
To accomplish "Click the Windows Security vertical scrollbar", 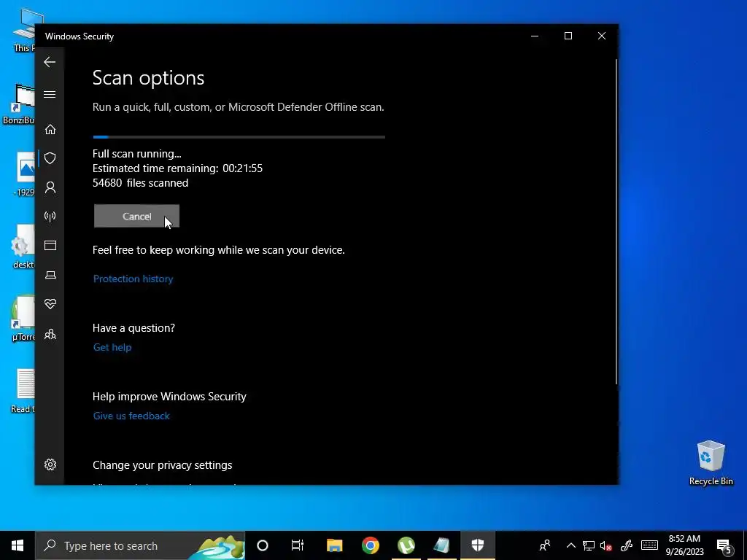I will pyautogui.click(x=616, y=222).
